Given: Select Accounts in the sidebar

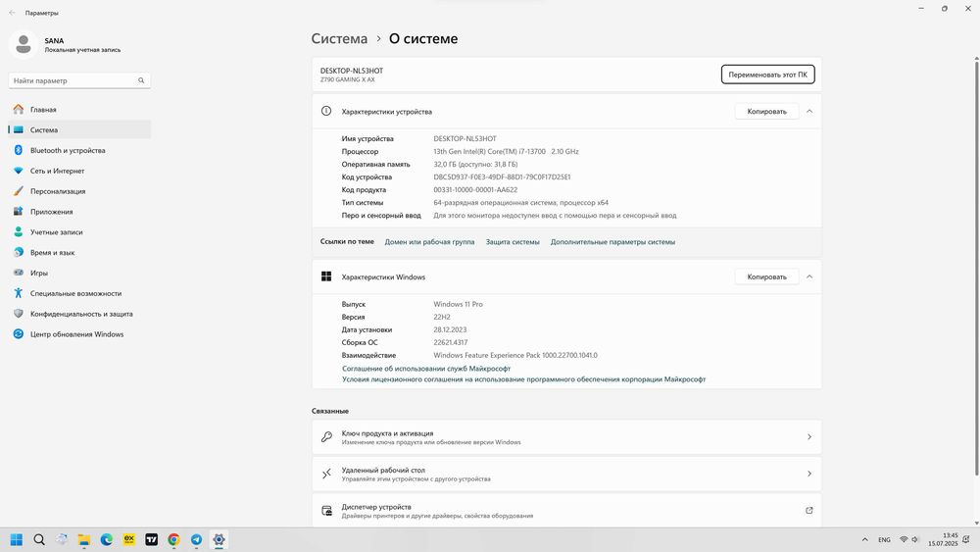Looking at the screenshot, I should pyautogui.click(x=55, y=232).
